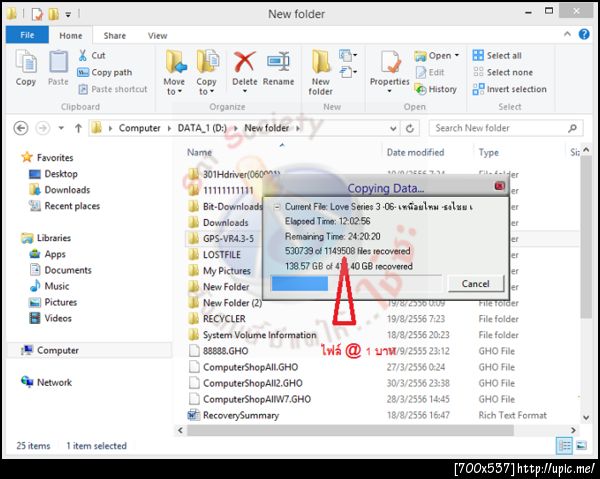Open the Easy access dropdown icon
The width and height of the screenshot is (600, 479).
coord(348,72)
